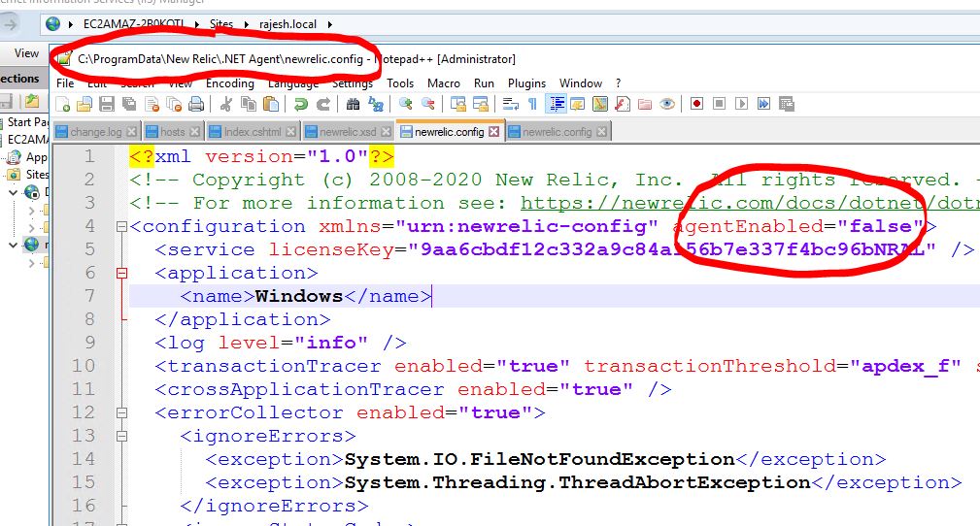Click the Print toolbar icon

[196, 104]
